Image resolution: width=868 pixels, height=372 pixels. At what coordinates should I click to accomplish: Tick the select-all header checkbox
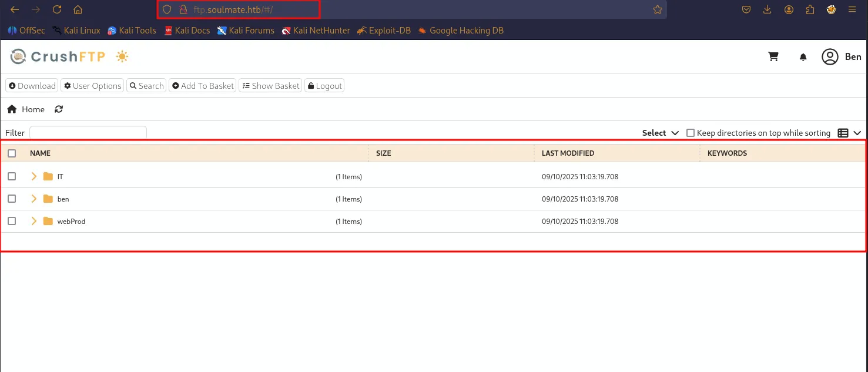tap(12, 153)
